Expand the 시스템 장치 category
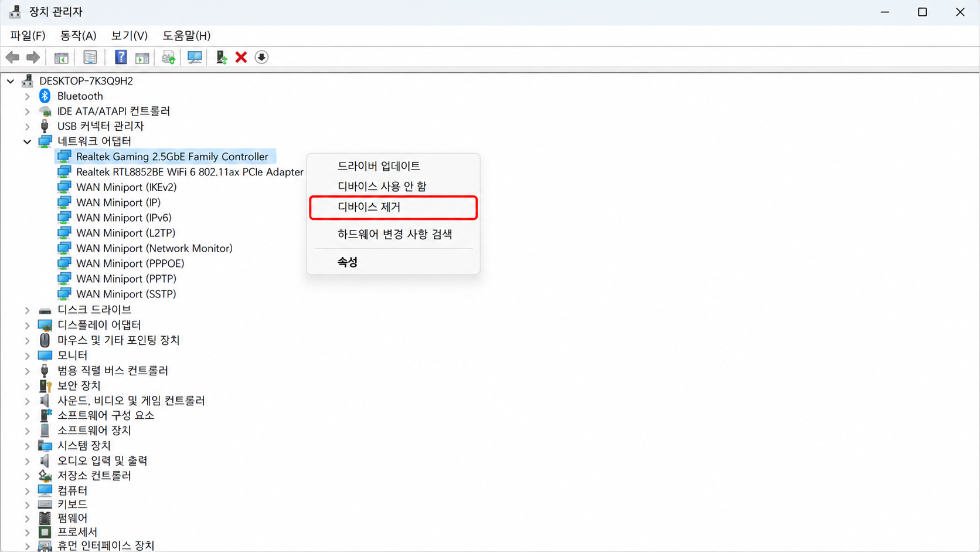This screenshot has height=552, width=980. point(27,446)
